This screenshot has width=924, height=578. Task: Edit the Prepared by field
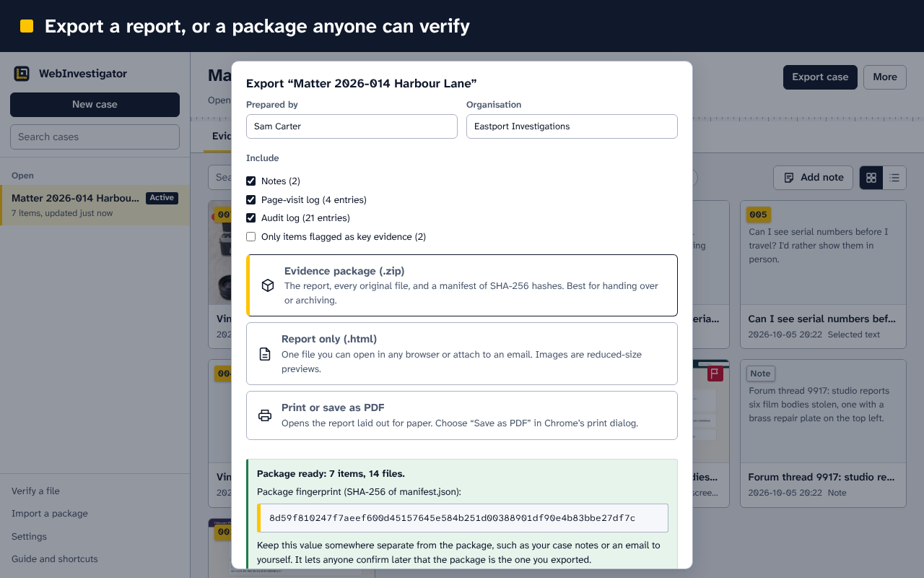[352, 126]
